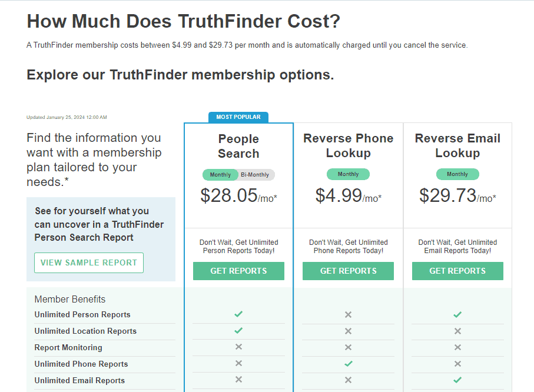Click the Unlimited Person Reports checkmark under People Search
Viewport: 534px width, 392px height.
click(x=238, y=314)
